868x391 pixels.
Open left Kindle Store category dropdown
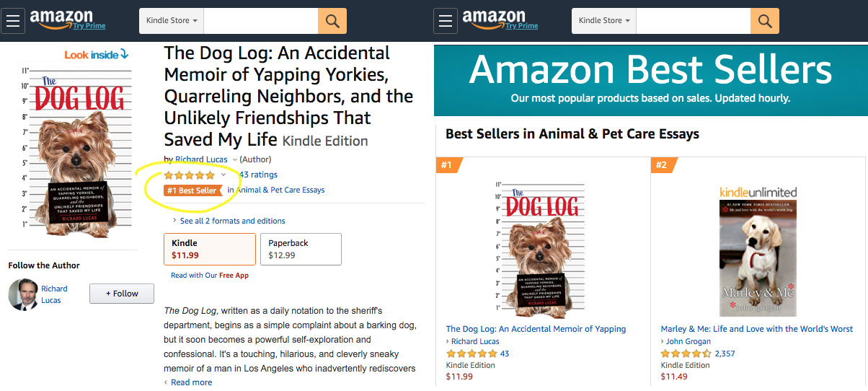[172, 21]
